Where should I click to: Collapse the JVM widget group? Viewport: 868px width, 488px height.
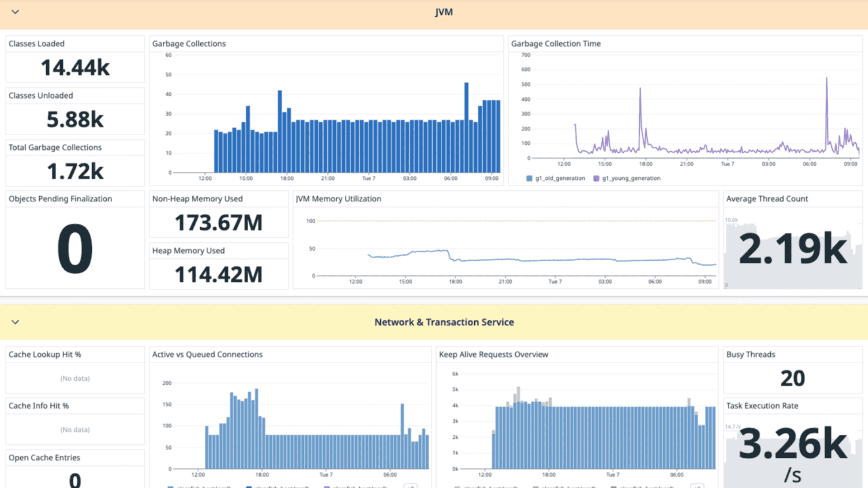(15, 12)
